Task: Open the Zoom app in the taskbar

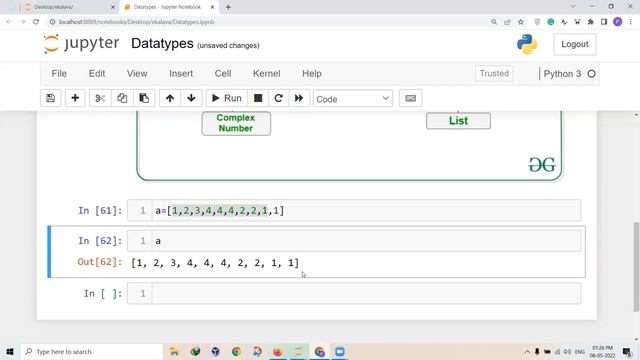Action: [340, 351]
